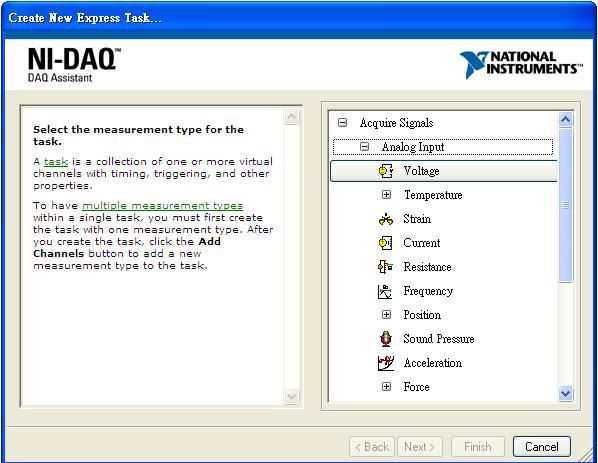Viewport: 598px width, 463px height.
Task: Click the Cancel button
Action: point(542,447)
